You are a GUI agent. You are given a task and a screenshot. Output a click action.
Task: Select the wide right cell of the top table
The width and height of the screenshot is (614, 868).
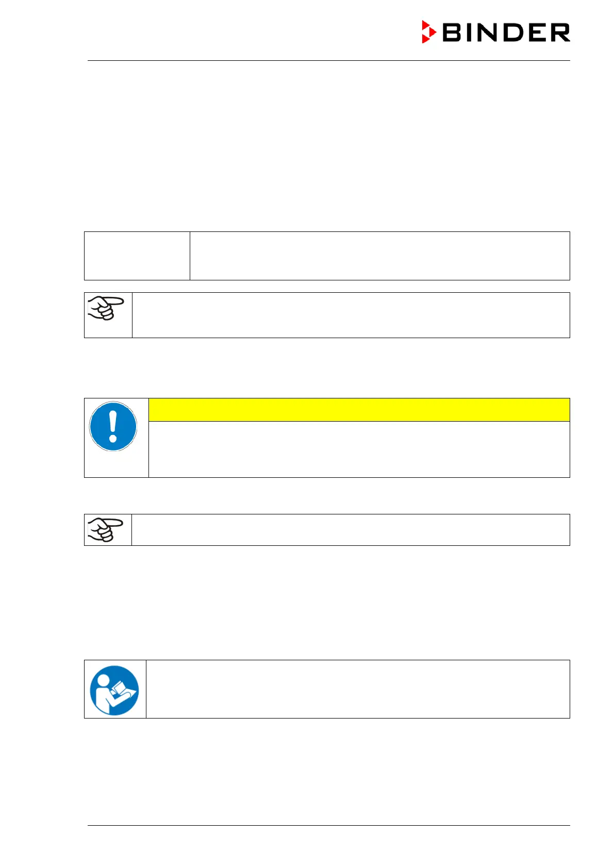coord(379,256)
